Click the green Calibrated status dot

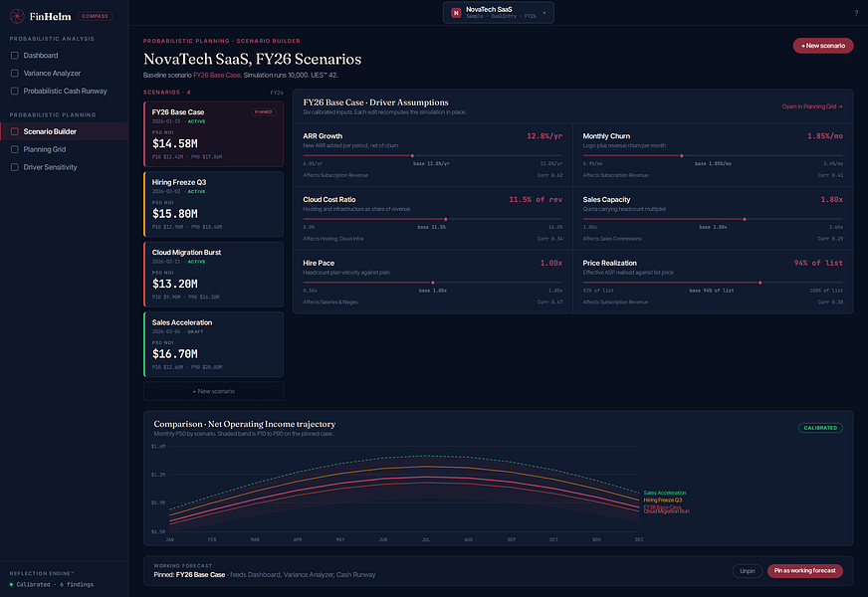[11, 585]
